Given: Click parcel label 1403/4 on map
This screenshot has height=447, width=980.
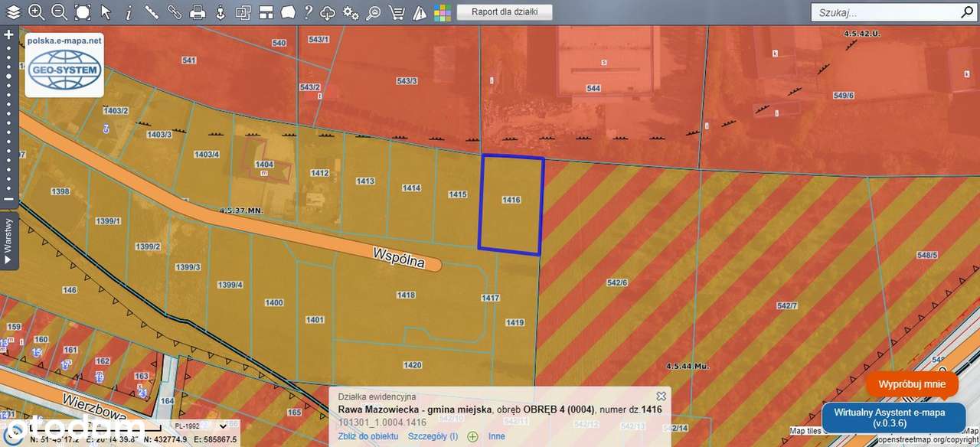Looking at the screenshot, I should tap(207, 154).
